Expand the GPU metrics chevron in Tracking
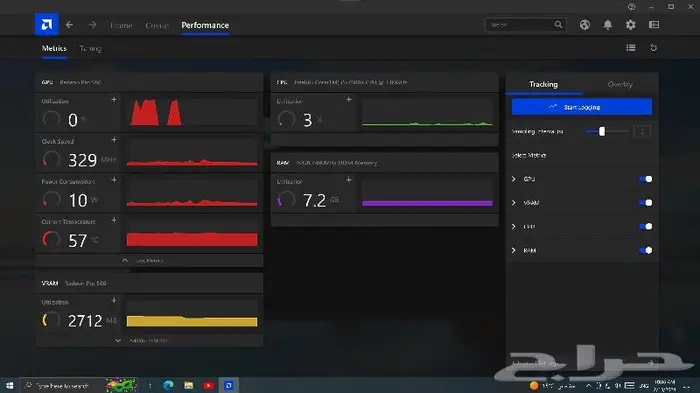 coord(514,179)
